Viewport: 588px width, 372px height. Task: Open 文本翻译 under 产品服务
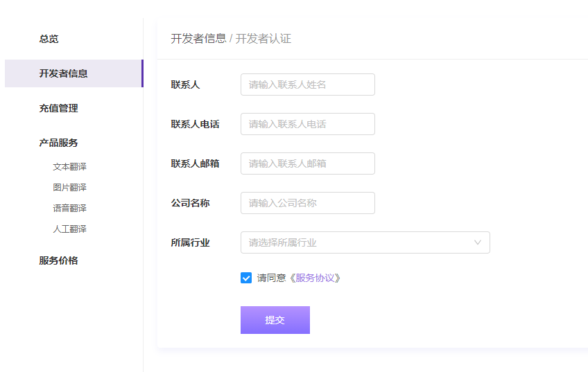(69, 167)
